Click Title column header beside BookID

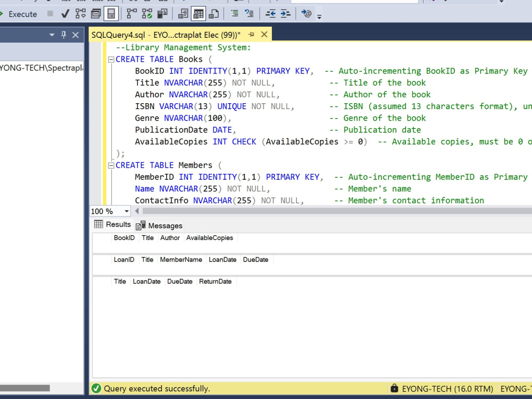(147, 238)
